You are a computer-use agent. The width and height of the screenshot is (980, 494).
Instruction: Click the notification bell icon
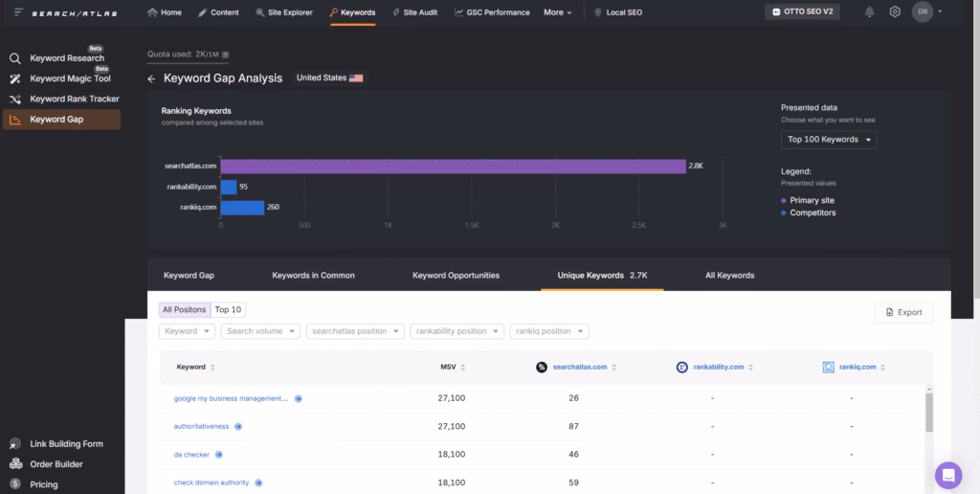pos(869,12)
